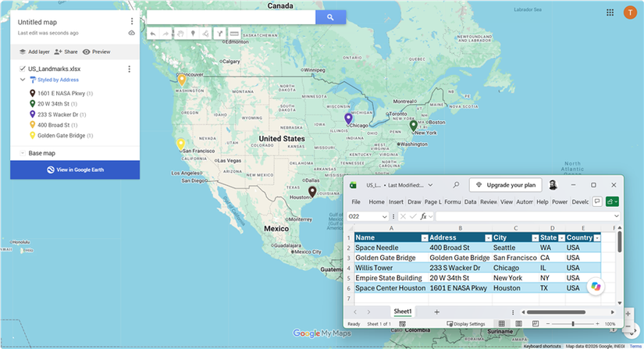Screen dimensions: 644x349
Task: Add a new sheet in Excel
Action: 436,312
